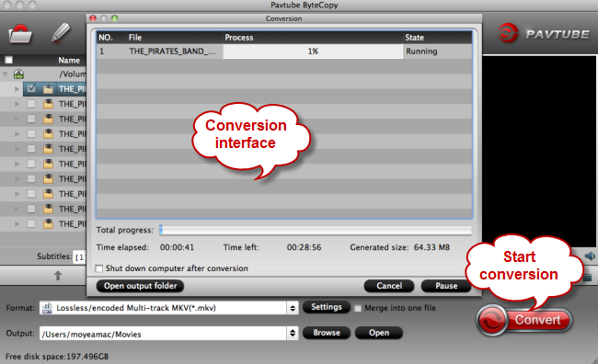Cancel the running conversion
Screen dimensions: 598x364
click(389, 286)
